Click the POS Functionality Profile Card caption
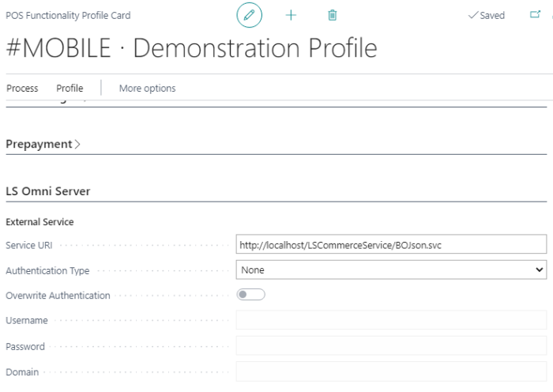This screenshot has height=392, width=553. tap(68, 16)
